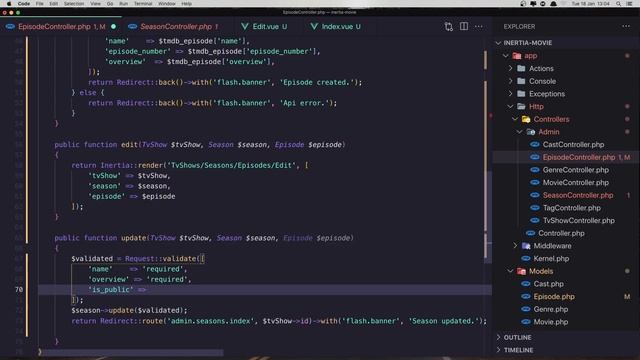Click the PHP icon beside Kernel.php

click(x=526, y=258)
